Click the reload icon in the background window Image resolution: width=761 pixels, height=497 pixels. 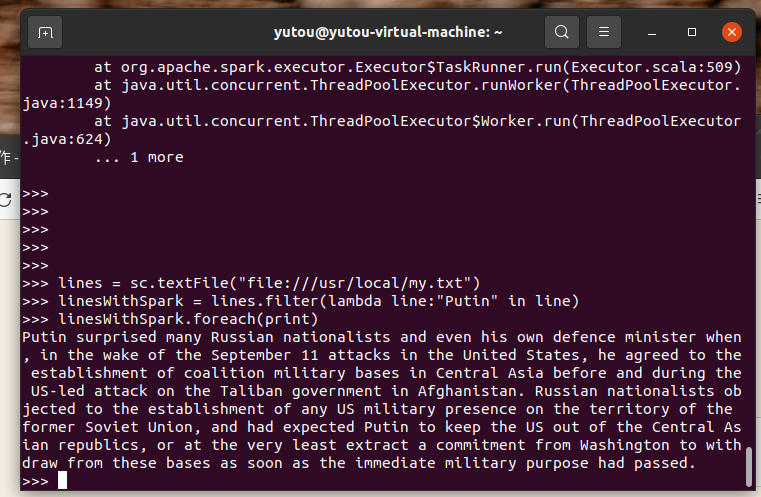6,199
